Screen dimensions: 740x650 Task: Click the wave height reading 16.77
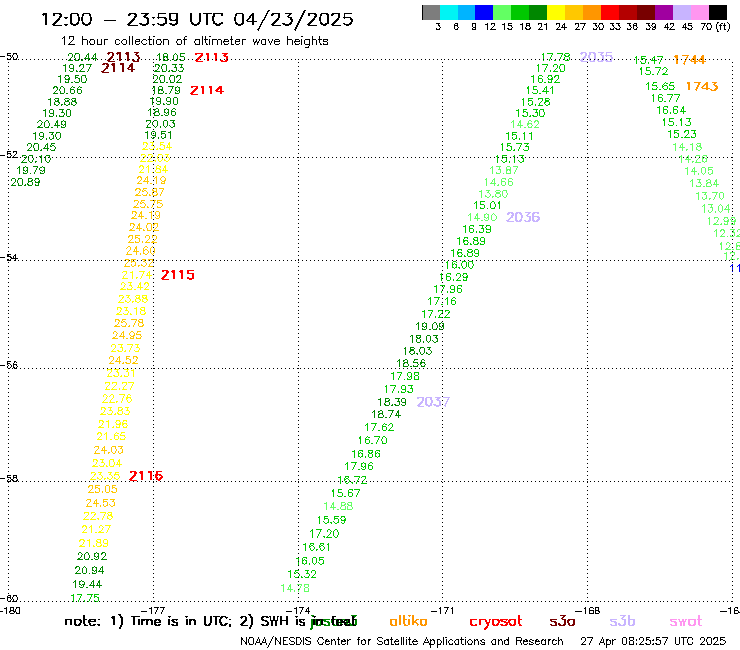point(666,98)
